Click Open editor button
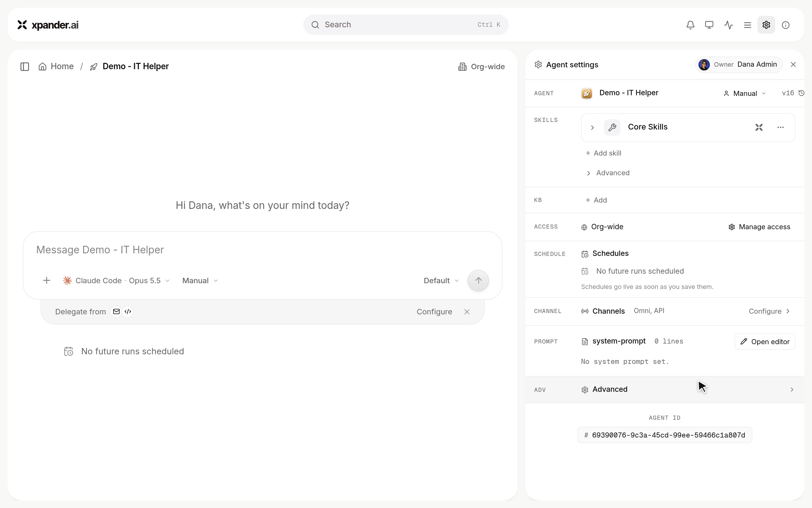Viewport: 812px width, 508px height. click(765, 342)
